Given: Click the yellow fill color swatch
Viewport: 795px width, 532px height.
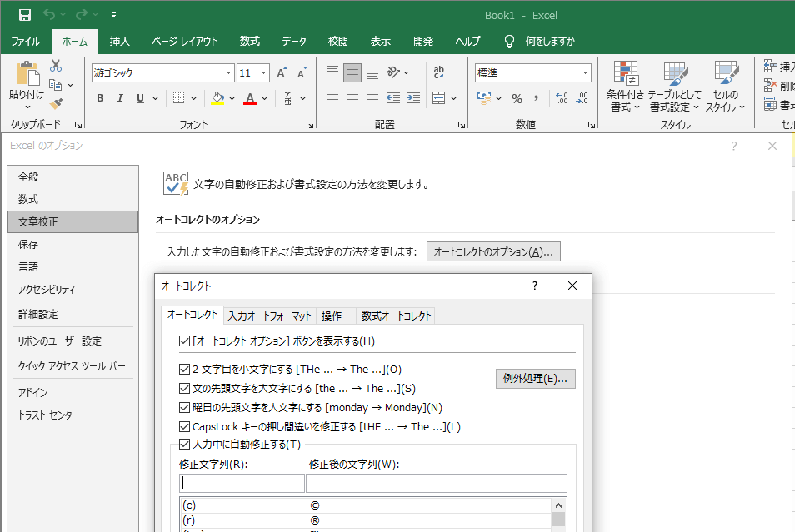Looking at the screenshot, I should 217,98.
